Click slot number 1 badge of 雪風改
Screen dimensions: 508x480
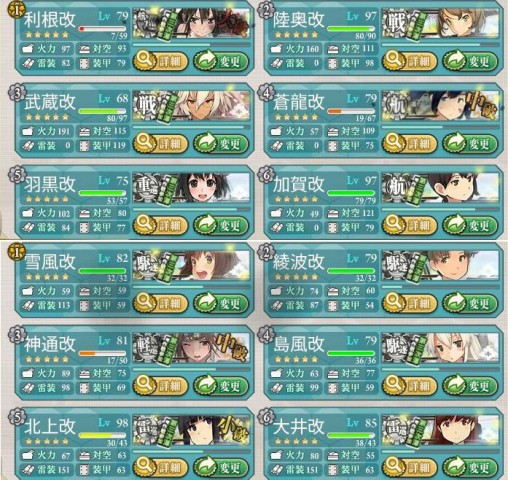point(16,252)
